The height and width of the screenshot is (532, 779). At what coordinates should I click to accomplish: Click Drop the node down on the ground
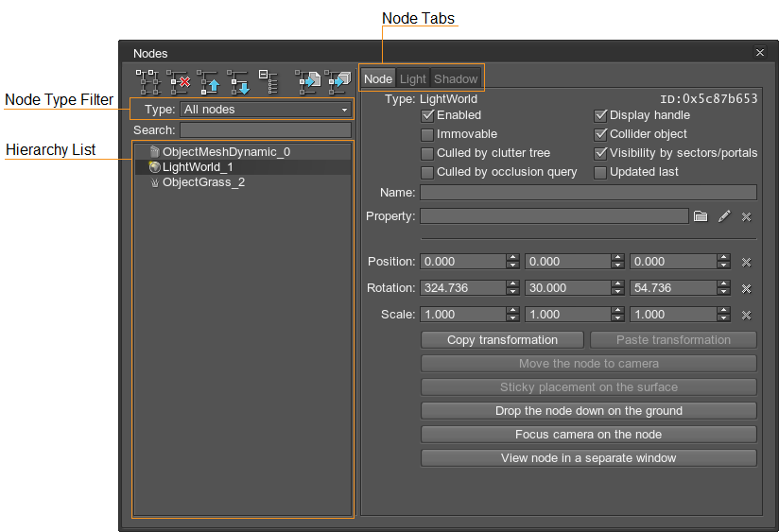coord(588,411)
